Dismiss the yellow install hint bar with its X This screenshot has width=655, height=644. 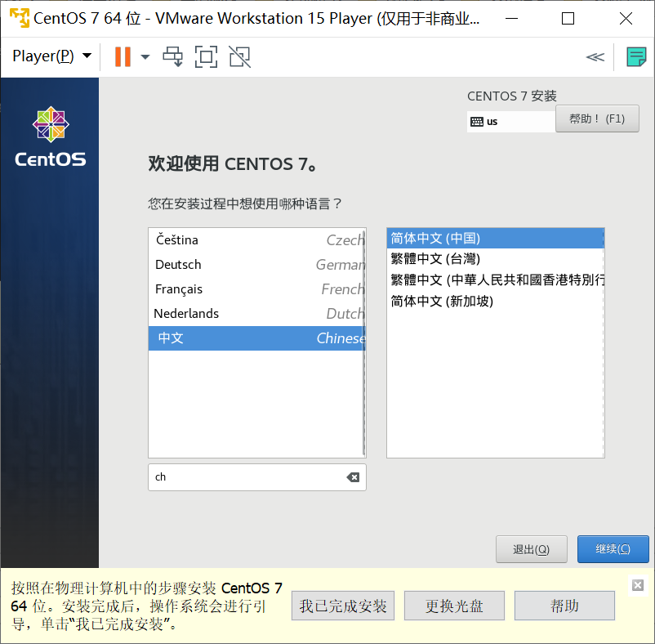click(x=638, y=585)
